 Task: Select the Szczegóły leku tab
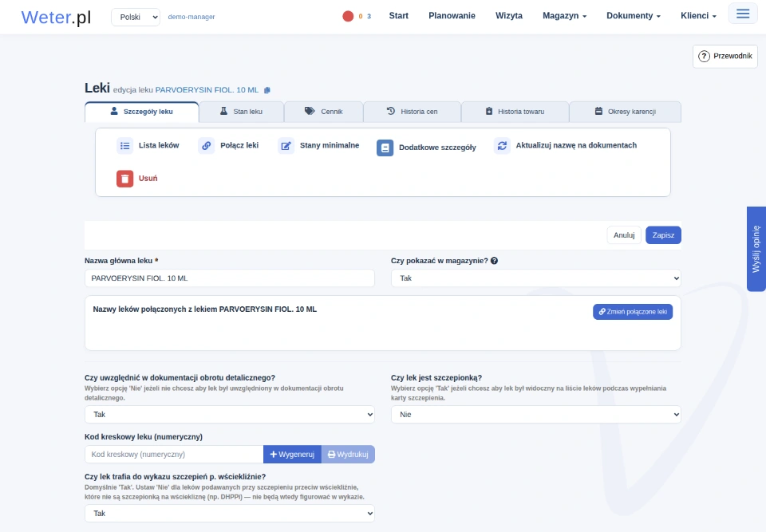point(142,112)
